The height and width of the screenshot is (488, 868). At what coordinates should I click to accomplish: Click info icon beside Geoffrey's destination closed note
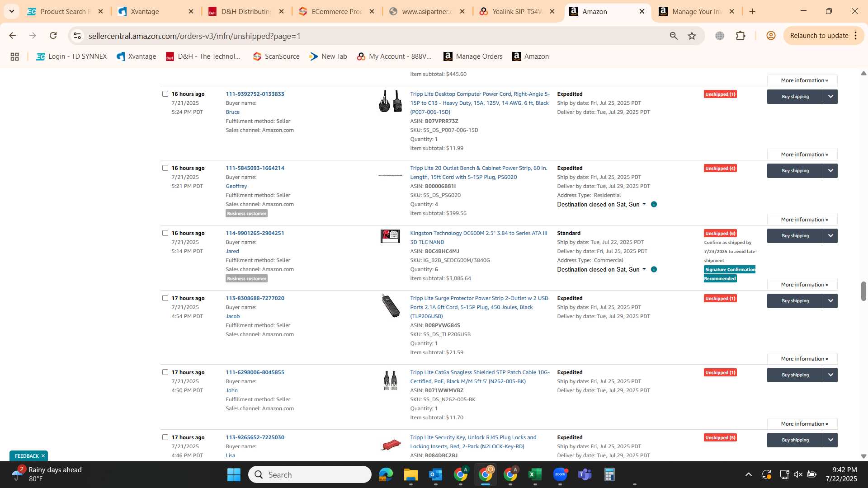(654, 204)
